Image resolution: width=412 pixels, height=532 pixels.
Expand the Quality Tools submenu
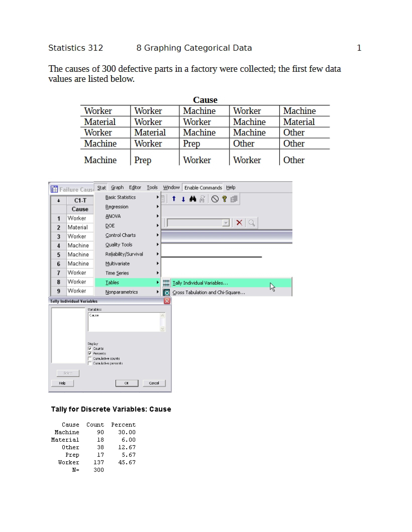pyautogui.click(x=128, y=245)
